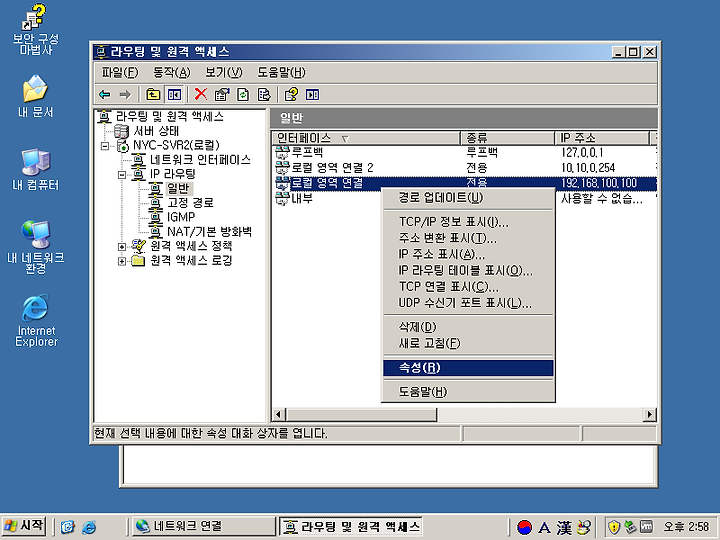
Task: Sort by the IP 주소 column header
Action: 602,138
